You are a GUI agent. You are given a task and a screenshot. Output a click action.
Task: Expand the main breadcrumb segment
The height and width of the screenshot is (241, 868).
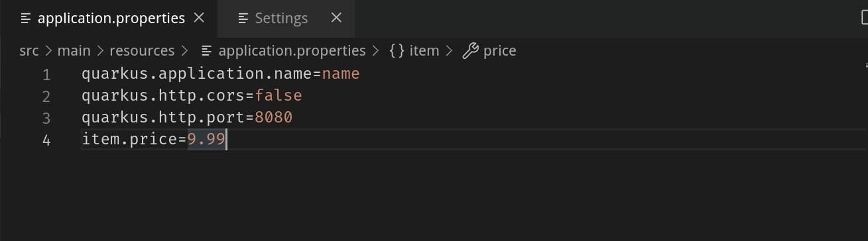coord(74,51)
